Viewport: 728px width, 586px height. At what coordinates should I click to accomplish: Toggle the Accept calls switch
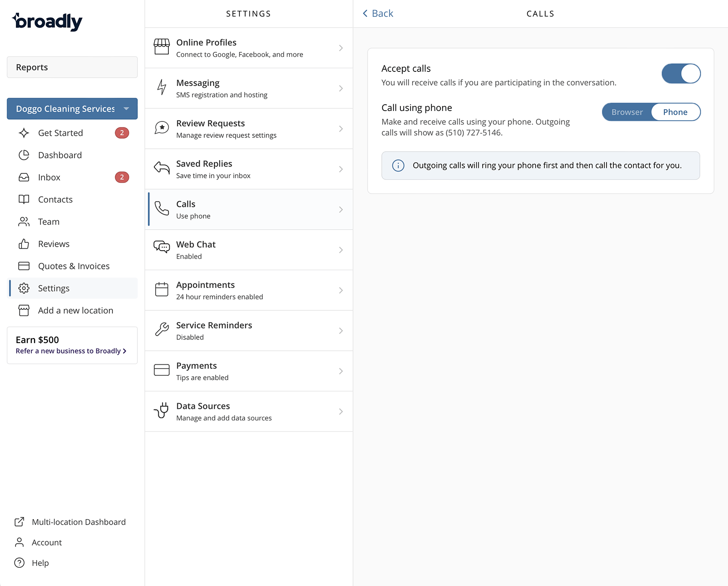click(x=681, y=74)
